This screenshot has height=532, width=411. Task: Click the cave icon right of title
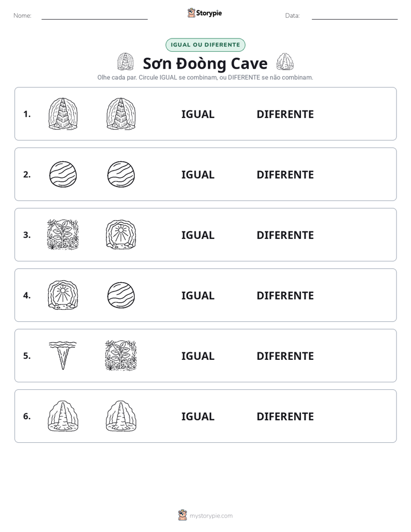click(x=285, y=62)
